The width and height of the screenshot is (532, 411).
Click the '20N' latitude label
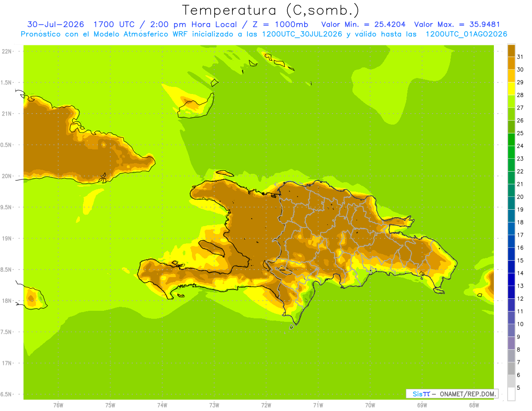point(7,176)
